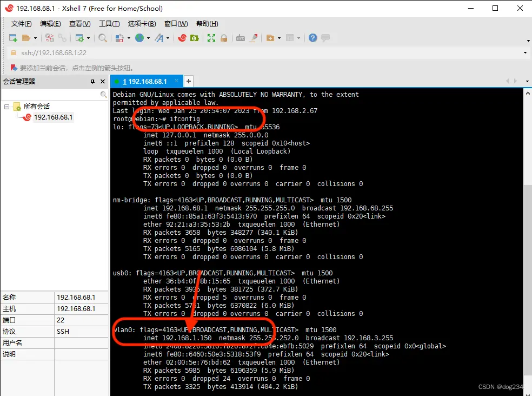Click the keyboard mapping icon

(x=241, y=38)
